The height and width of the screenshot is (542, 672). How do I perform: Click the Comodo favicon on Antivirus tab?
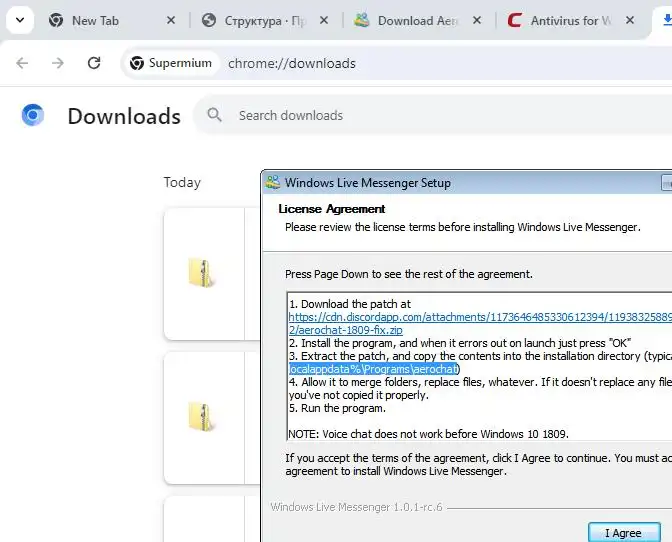pos(515,20)
